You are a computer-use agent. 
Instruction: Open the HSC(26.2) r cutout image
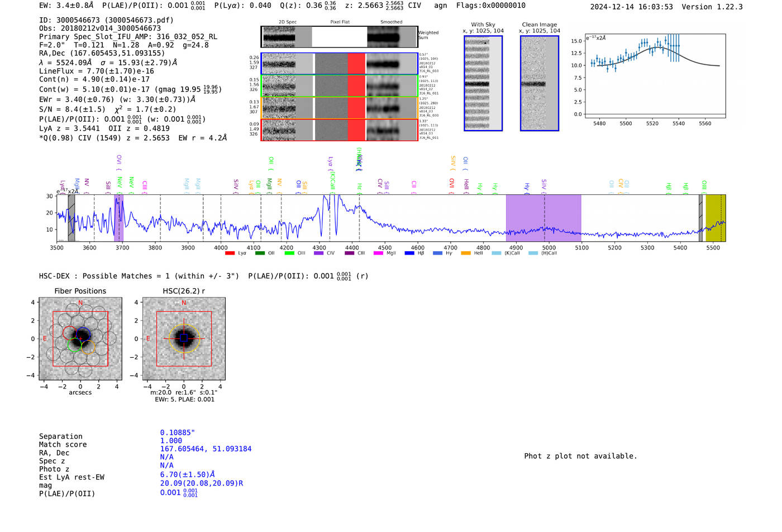(x=184, y=338)
